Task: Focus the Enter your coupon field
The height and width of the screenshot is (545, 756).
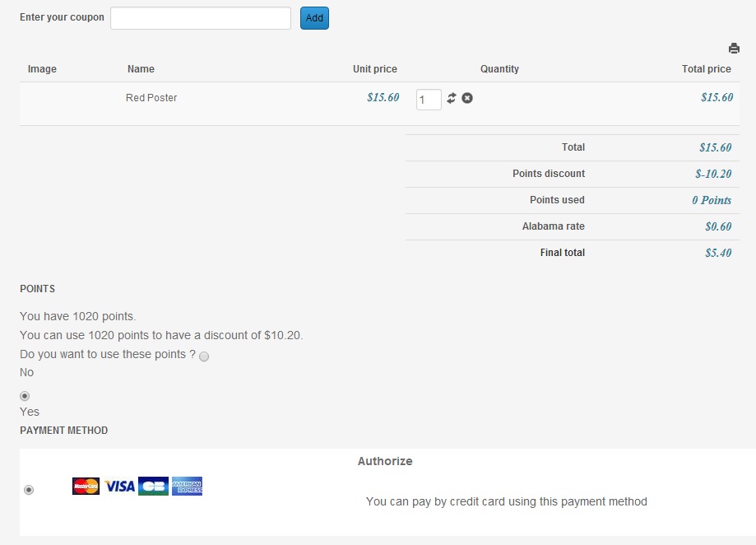Action: (201, 18)
